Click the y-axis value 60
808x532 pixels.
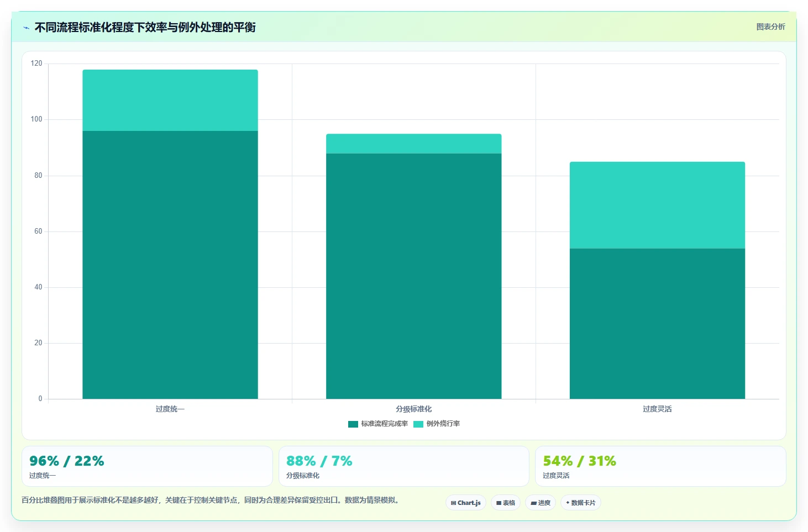pyautogui.click(x=38, y=231)
